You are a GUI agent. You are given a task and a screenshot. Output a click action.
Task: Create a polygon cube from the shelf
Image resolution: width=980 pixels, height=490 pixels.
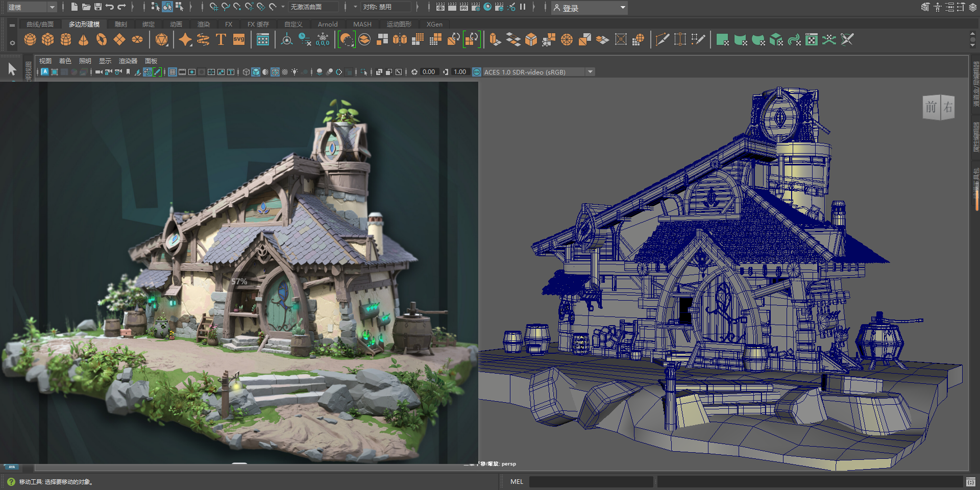point(48,39)
